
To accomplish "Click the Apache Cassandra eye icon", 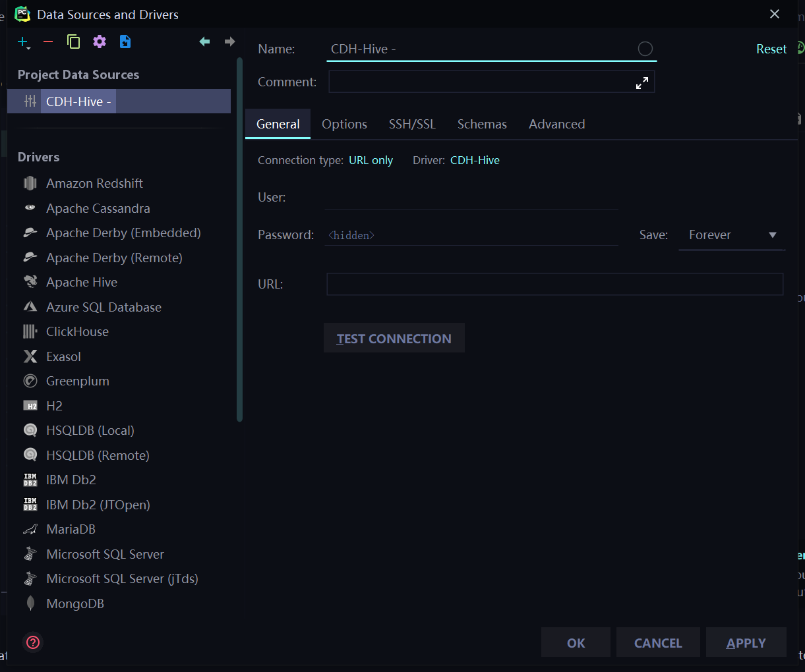I will [30, 208].
